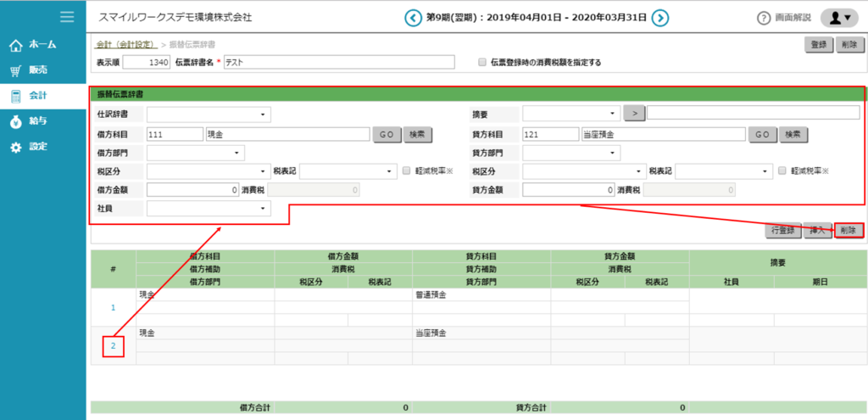Click GO button for 借方科目
Viewport: 868px width, 420px height.
[387, 135]
